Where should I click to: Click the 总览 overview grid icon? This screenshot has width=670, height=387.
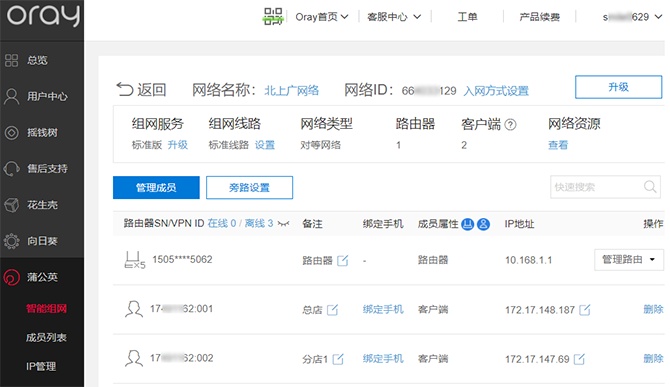click(12, 60)
